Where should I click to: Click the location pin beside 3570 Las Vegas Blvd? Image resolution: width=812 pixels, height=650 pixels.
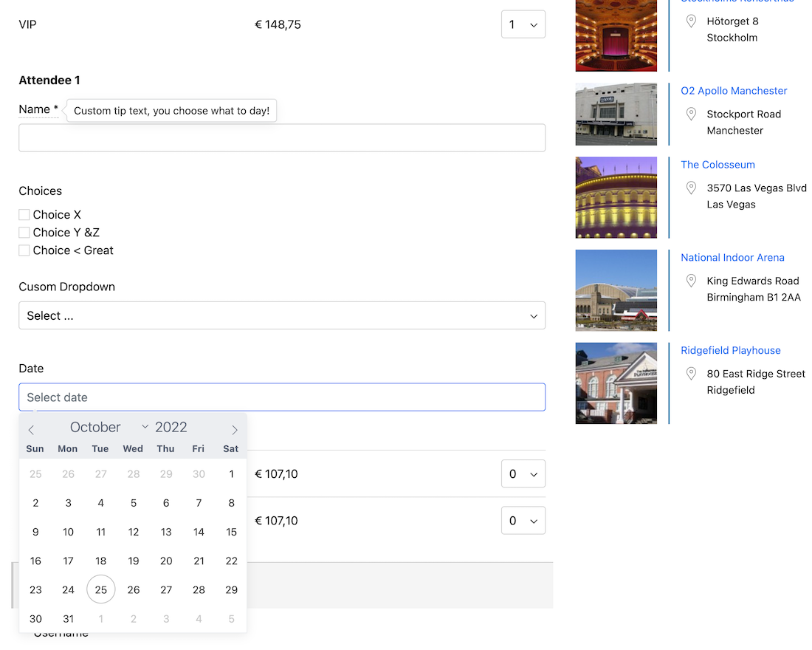(x=691, y=188)
